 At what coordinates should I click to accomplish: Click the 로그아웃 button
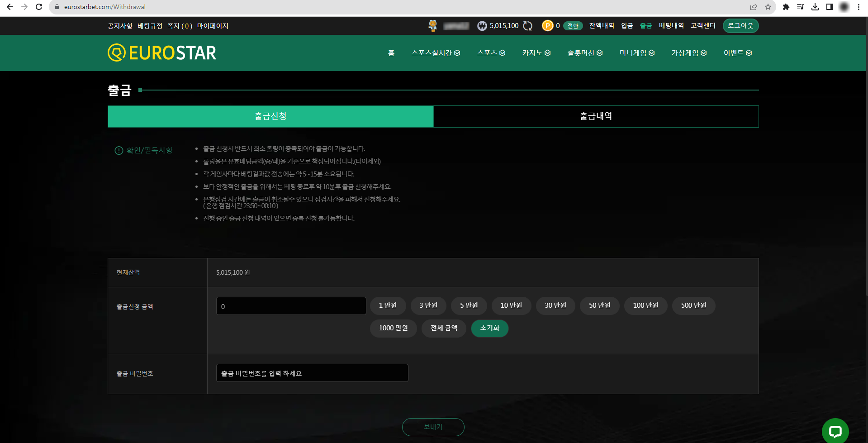pos(740,26)
